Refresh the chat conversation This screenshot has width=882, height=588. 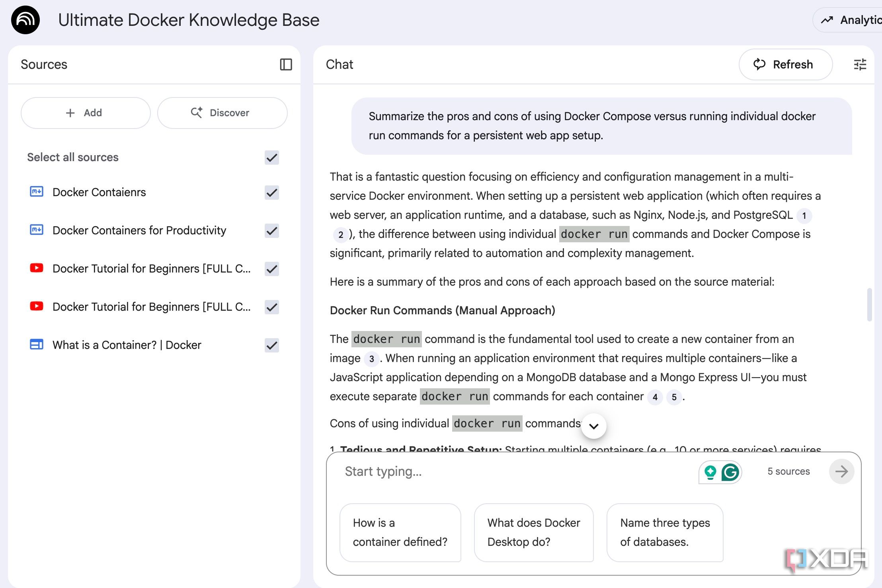(785, 64)
